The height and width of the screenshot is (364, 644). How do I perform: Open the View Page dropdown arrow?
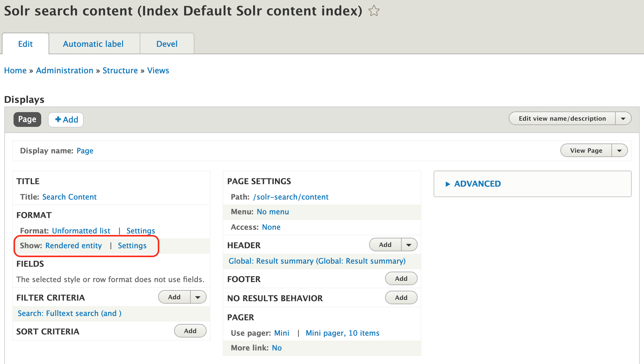[x=620, y=150]
